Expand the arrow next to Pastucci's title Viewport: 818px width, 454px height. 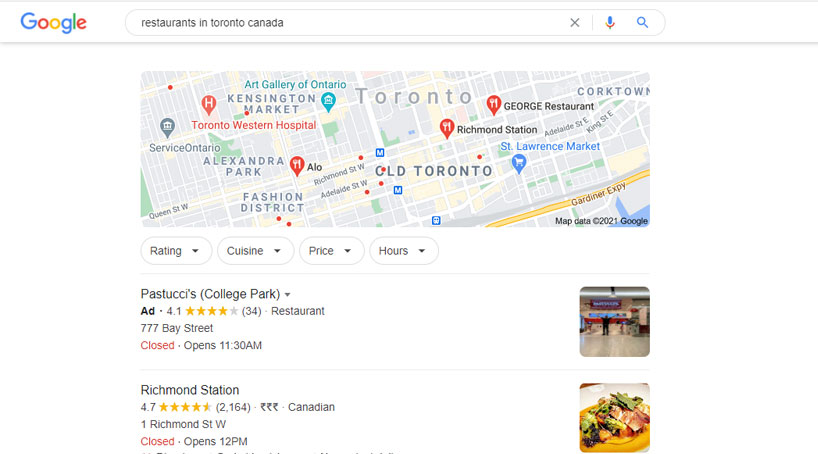click(287, 295)
